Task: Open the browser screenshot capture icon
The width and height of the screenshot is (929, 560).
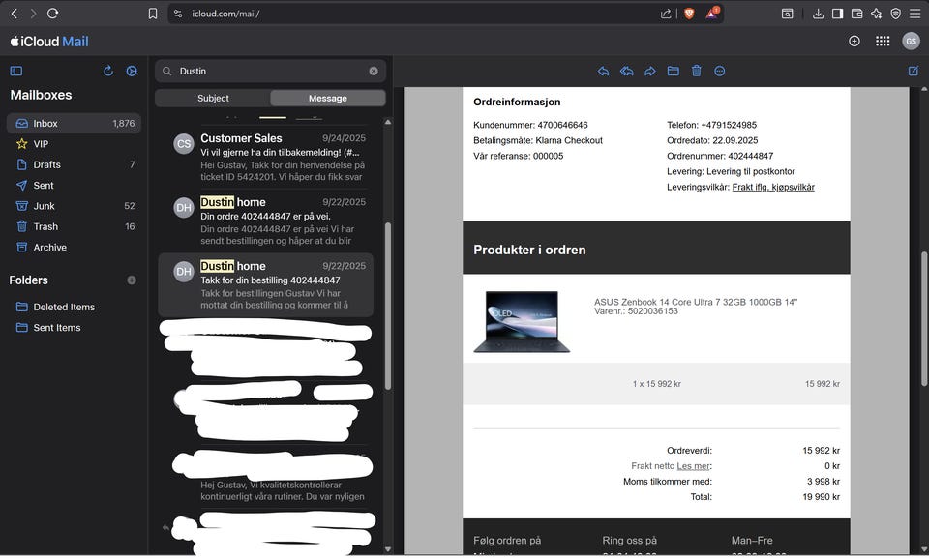Action: click(x=788, y=14)
